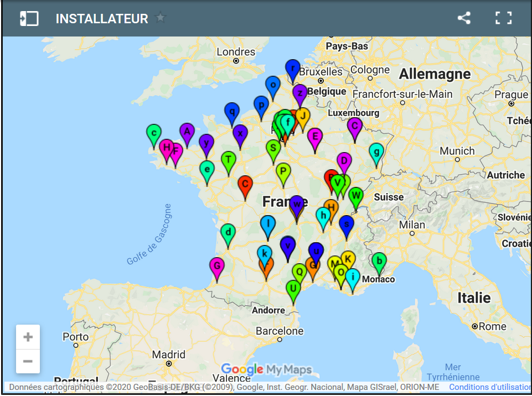Open the Conditions d'utilisation link

click(x=490, y=387)
